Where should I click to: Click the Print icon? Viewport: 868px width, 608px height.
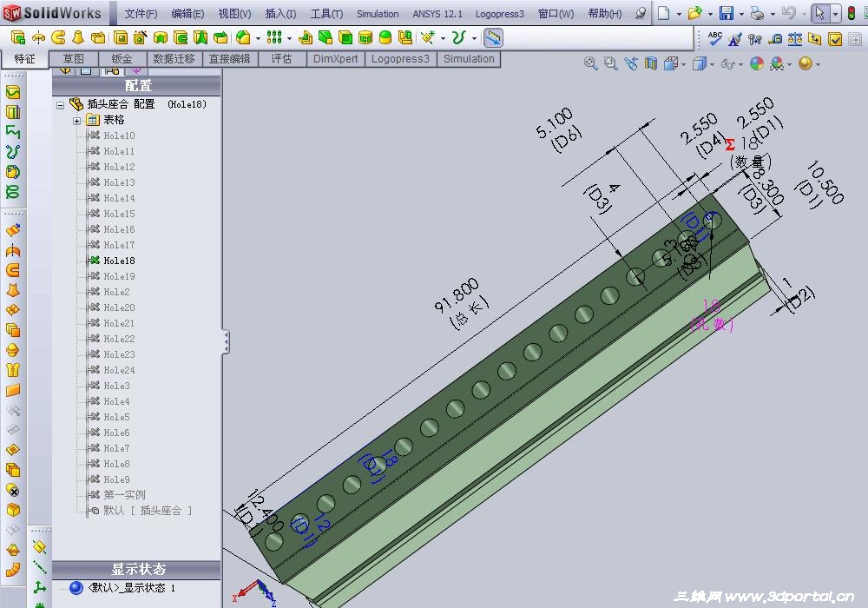(x=757, y=13)
